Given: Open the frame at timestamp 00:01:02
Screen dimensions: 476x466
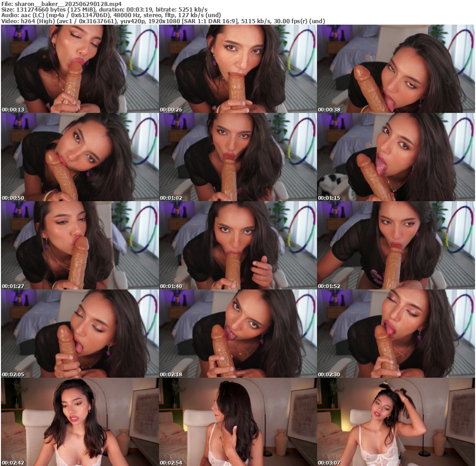Looking at the screenshot, I should (x=238, y=157).
